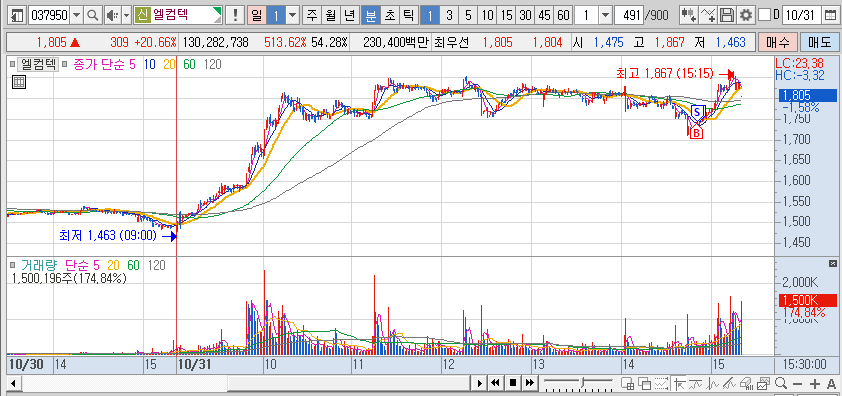Select the 1-minute interval button

pos(430,15)
